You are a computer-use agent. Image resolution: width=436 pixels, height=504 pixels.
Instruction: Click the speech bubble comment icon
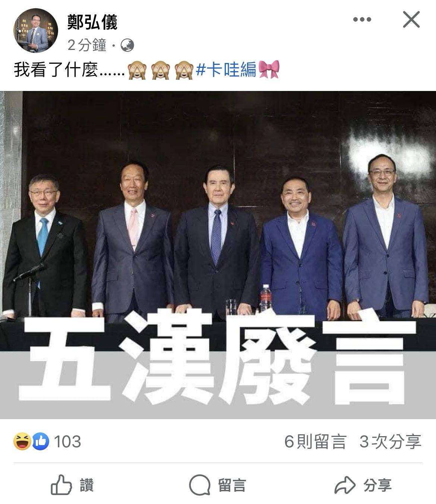[200, 485]
